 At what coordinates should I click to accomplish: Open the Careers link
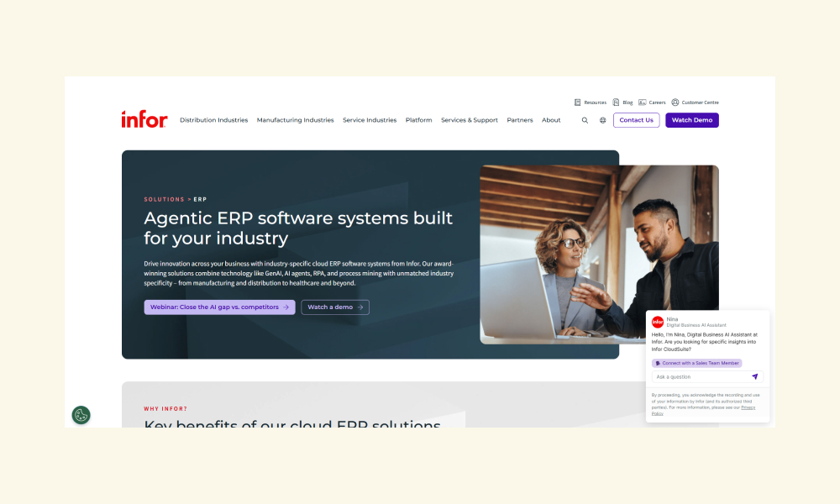pos(657,102)
